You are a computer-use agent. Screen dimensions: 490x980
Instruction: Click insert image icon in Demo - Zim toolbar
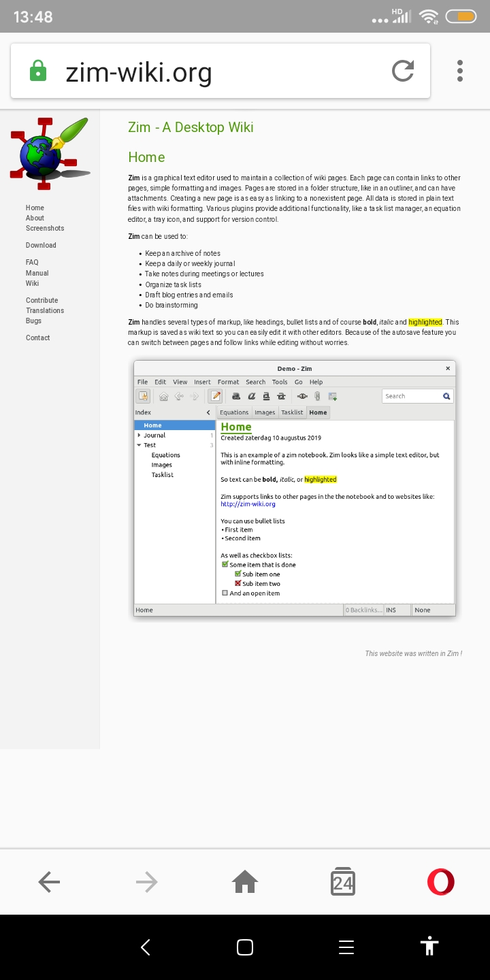(x=333, y=396)
